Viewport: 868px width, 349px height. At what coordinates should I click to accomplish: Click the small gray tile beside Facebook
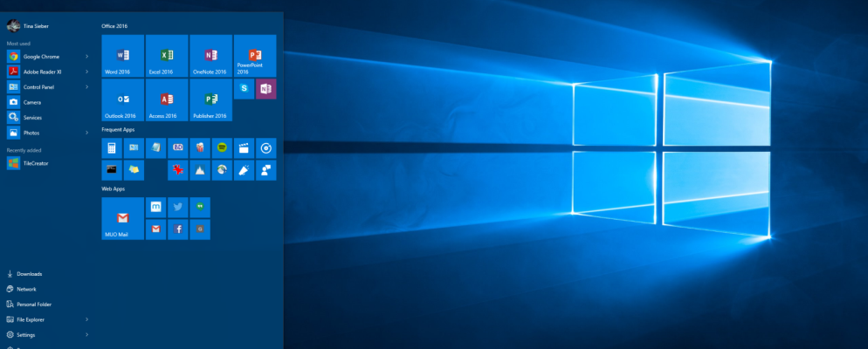[x=200, y=229]
